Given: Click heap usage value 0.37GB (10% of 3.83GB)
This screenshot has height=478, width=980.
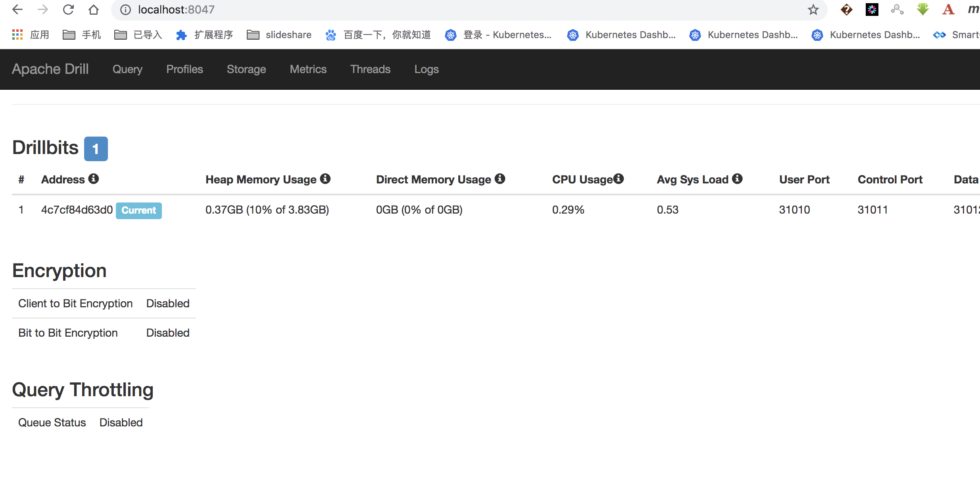Looking at the screenshot, I should coord(267,210).
